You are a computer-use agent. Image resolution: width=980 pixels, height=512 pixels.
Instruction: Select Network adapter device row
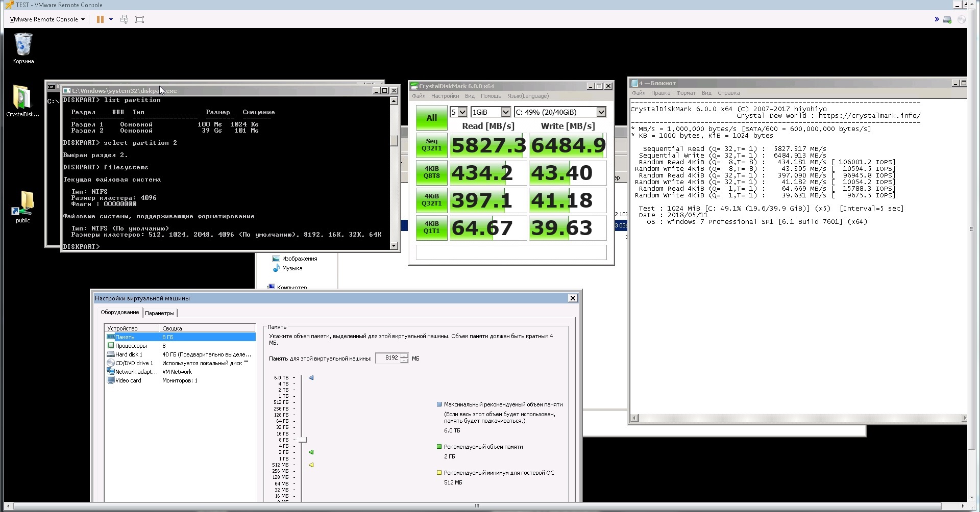(x=180, y=372)
